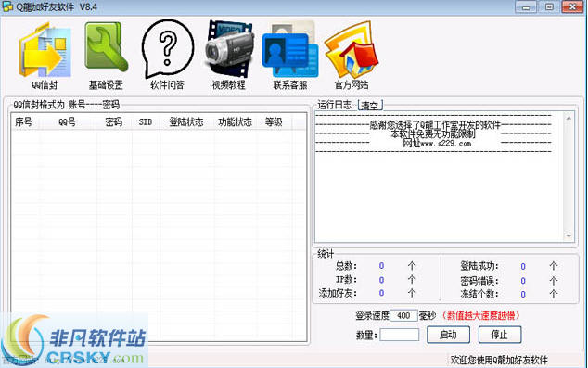This screenshot has width=588, height=368.
Task: Sort by QQ号 column header
Action: [x=68, y=121]
